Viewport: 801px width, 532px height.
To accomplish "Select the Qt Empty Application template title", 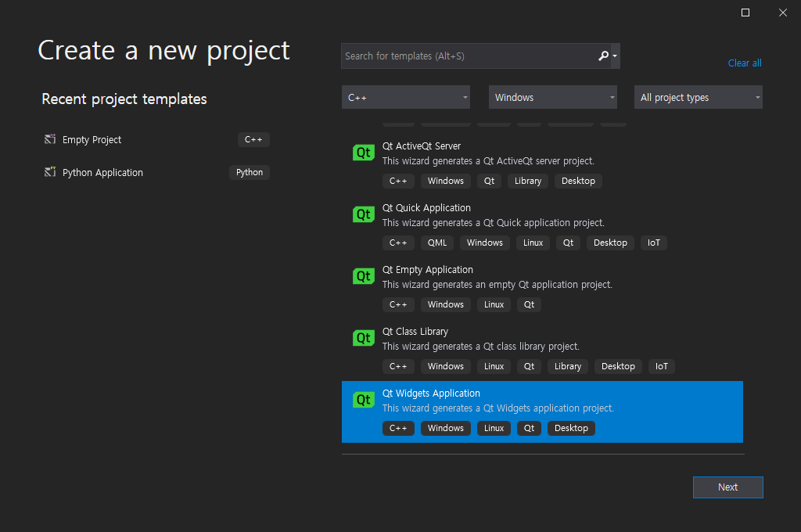I will (428, 270).
